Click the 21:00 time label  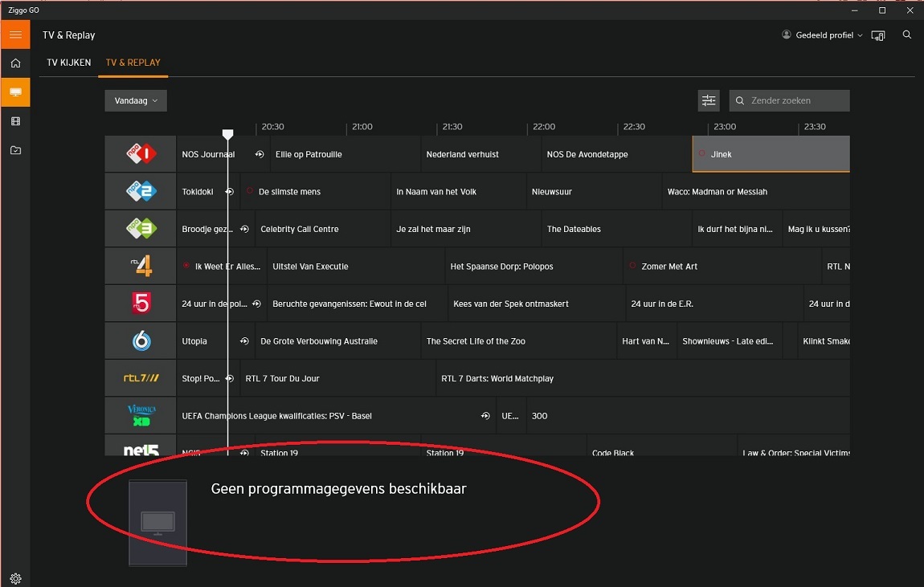(362, 127)
